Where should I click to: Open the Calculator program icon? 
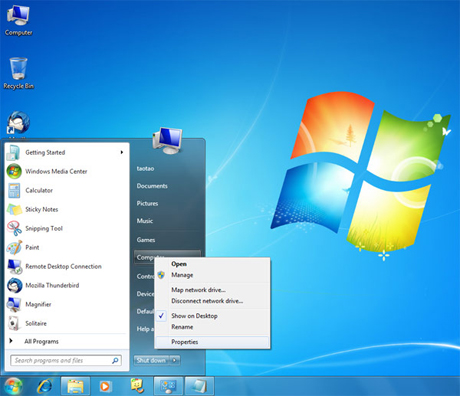pos(14,190)
